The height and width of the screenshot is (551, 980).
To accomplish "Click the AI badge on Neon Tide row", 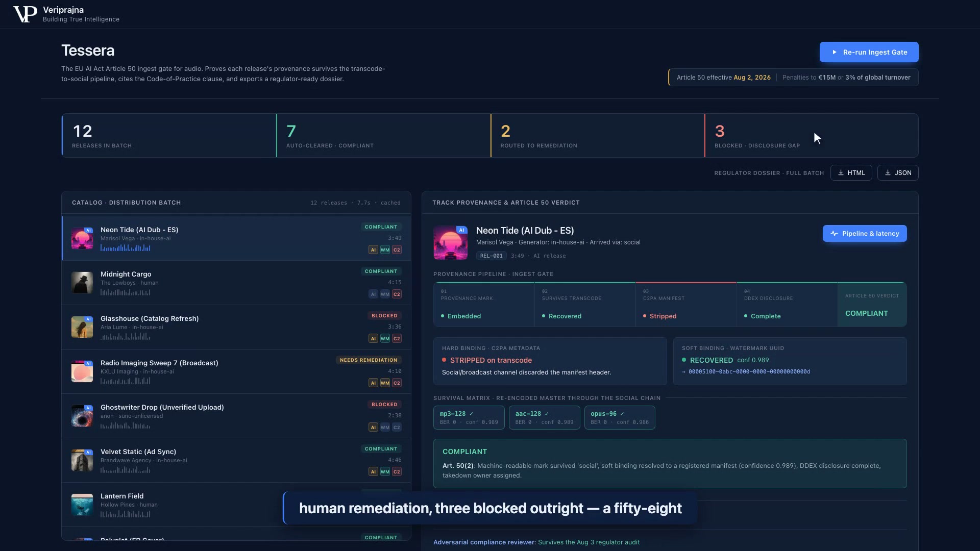I will click(x=373, y=249).
